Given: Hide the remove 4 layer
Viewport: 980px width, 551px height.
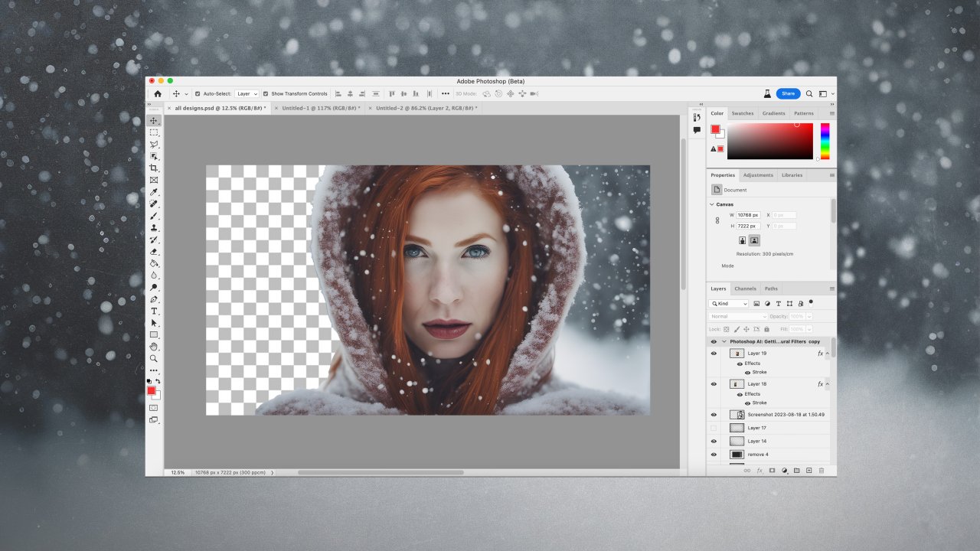Looking at the screenshot, I should [x=714, y=455].
